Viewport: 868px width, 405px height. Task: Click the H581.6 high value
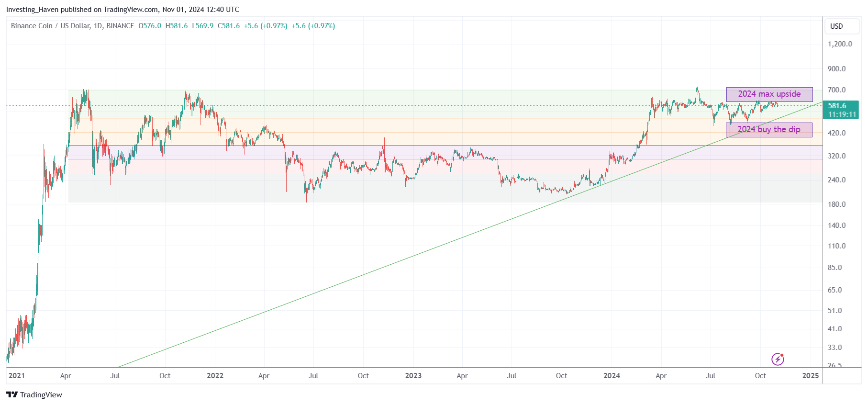pos(177,26)
